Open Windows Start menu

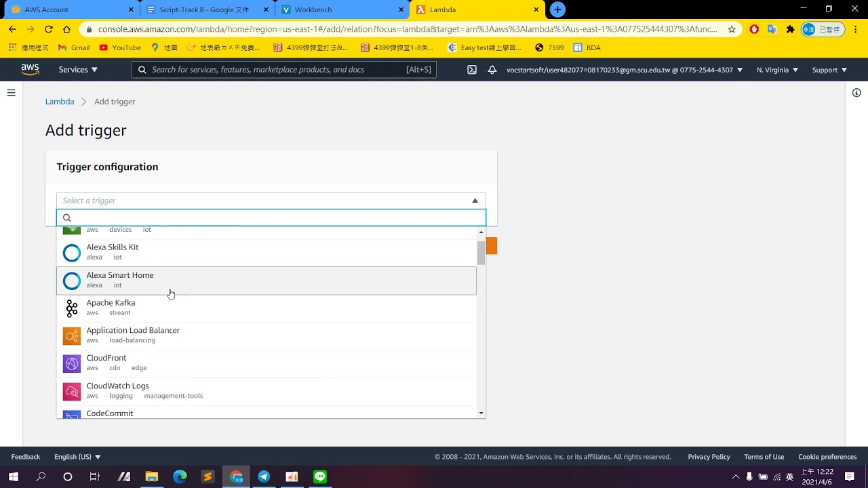click(14, 476)
